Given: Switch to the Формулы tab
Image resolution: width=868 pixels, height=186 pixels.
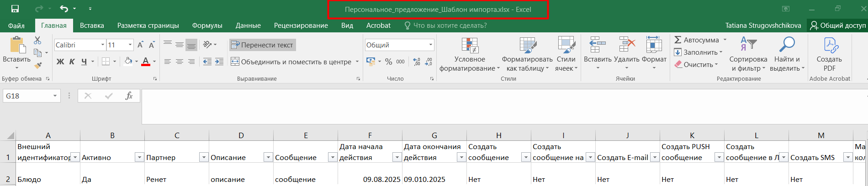Looking at the screenshot, I should pyautogui.click(x=207, y=26).
